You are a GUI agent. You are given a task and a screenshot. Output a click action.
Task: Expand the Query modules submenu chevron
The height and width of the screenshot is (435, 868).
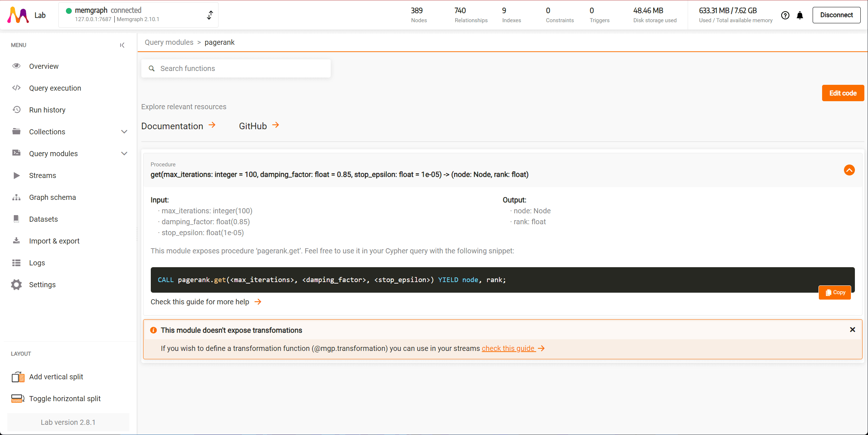124,154
